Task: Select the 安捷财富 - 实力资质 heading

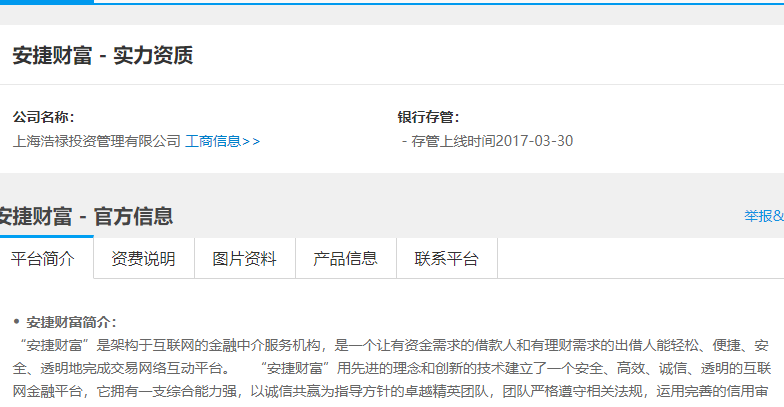Action: click(x=103, y=55)
